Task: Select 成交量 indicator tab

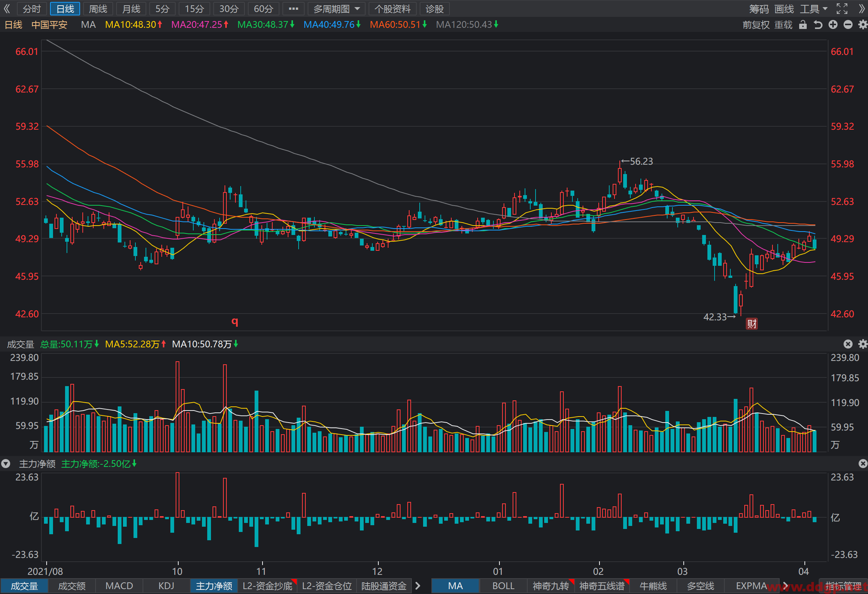Action: coord(24,586)
